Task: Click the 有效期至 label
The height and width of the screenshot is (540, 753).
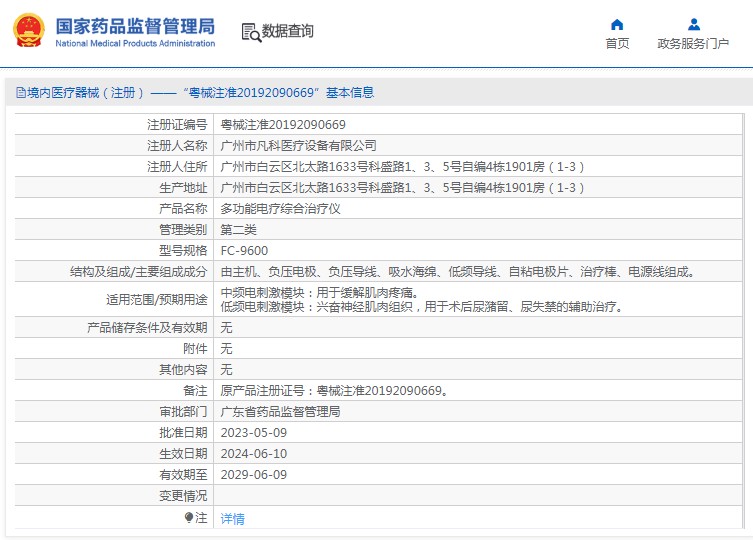Action: 183,475
